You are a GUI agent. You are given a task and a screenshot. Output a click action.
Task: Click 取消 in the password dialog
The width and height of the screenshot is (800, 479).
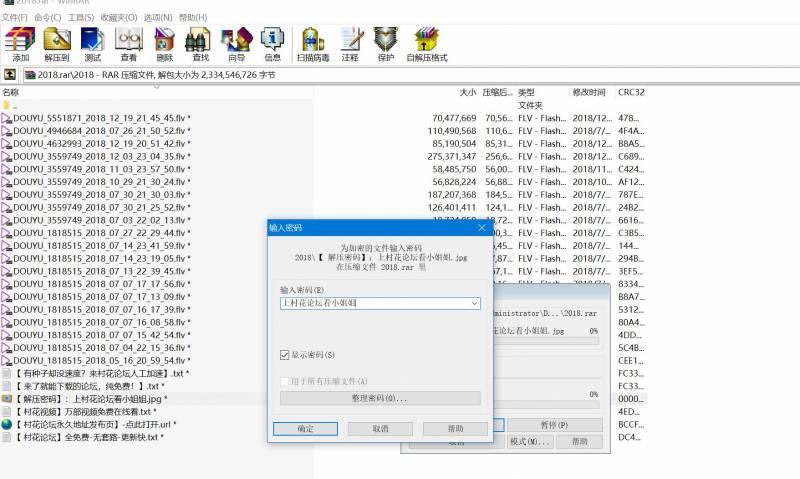tap(380, 428)
